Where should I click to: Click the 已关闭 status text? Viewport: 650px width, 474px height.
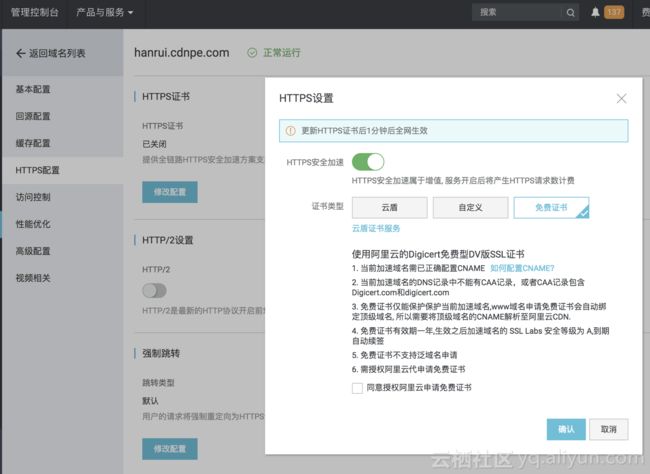point(154,144)
